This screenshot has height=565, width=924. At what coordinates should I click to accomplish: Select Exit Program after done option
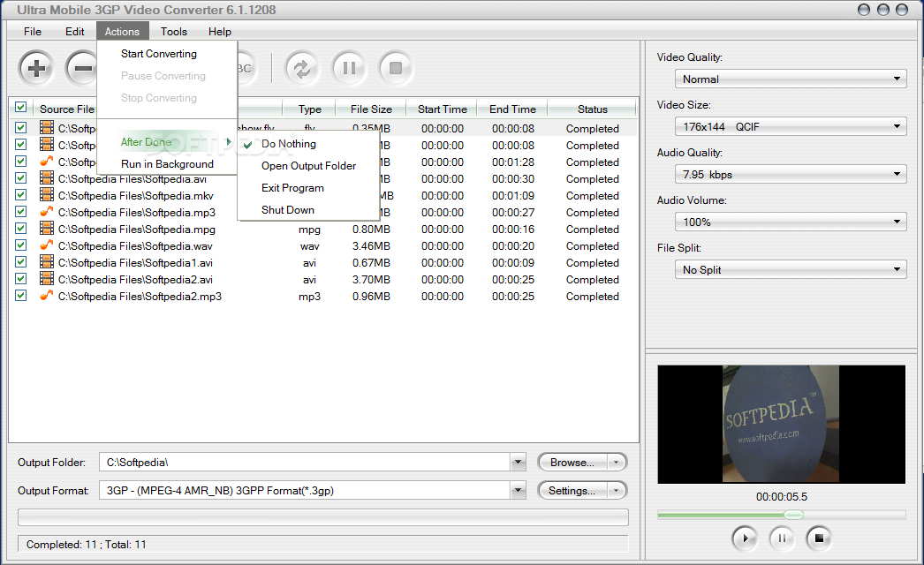pyautogui.click(x=309, y=188)
